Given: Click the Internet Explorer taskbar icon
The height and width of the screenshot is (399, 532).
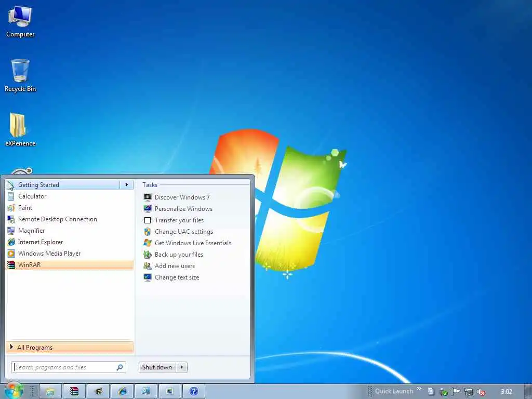Looking at the screenshot, I should pyautogui.click(x=122, y=392).
